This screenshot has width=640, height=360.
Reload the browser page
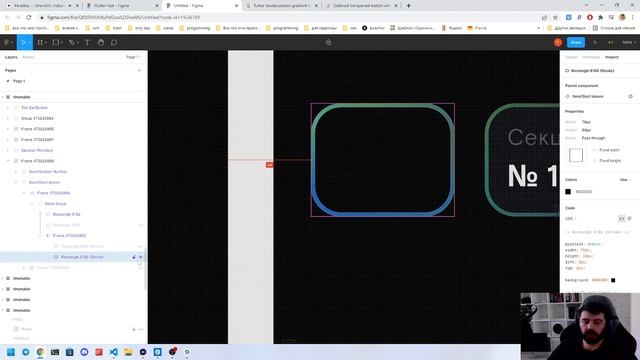pos(29,18)
